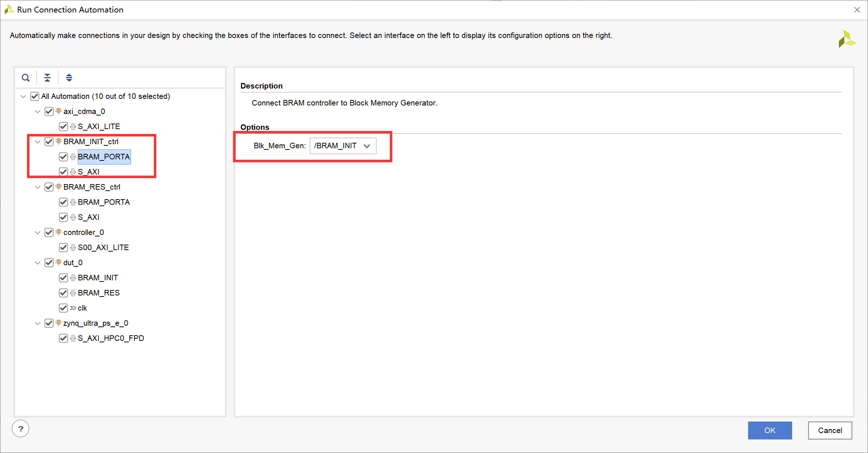Click the Cancel button
Image resolution: width=868 pixels, height=453 pixels.
[830, 430]
